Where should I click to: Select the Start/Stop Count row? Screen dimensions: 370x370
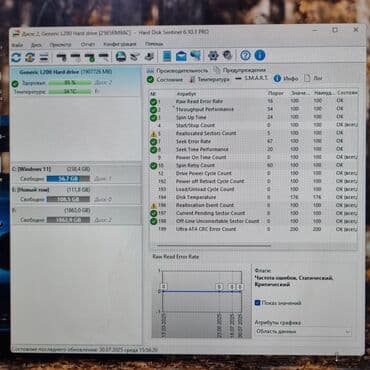(253, 125)
